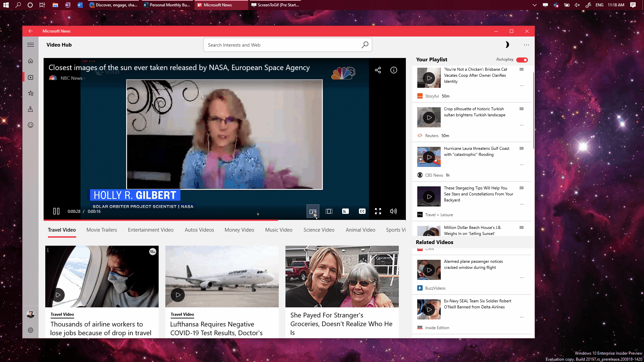Click the playlist panel scrollbar
The width and height of the screenshot is (644, 362).
click(x=533, y=111)
